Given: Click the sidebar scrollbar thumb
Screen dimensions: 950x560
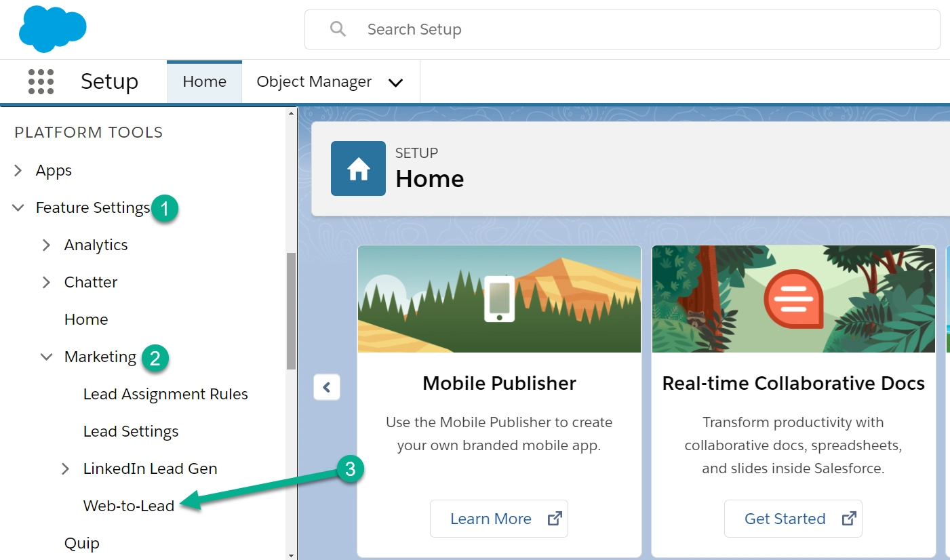Looking at the screenshot, I should [292, 311].
